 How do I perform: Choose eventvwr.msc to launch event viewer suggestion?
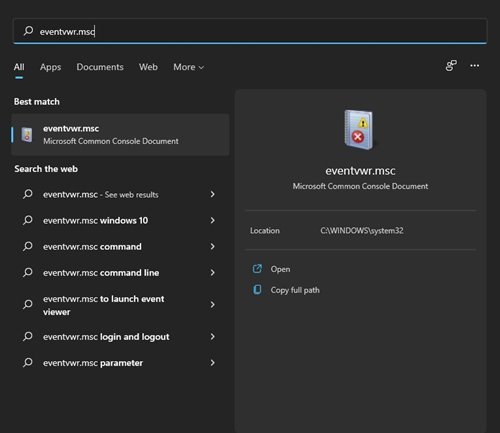[x=118, y=305]
